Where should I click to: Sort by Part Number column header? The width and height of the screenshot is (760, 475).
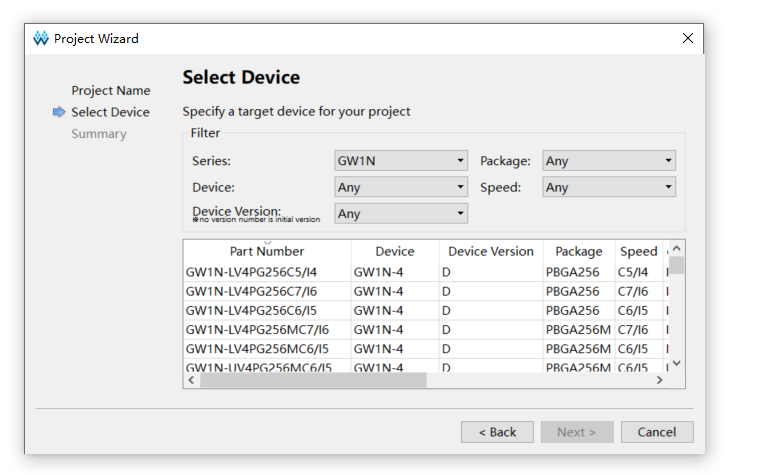pyautogui.click(x=267, y=251)
